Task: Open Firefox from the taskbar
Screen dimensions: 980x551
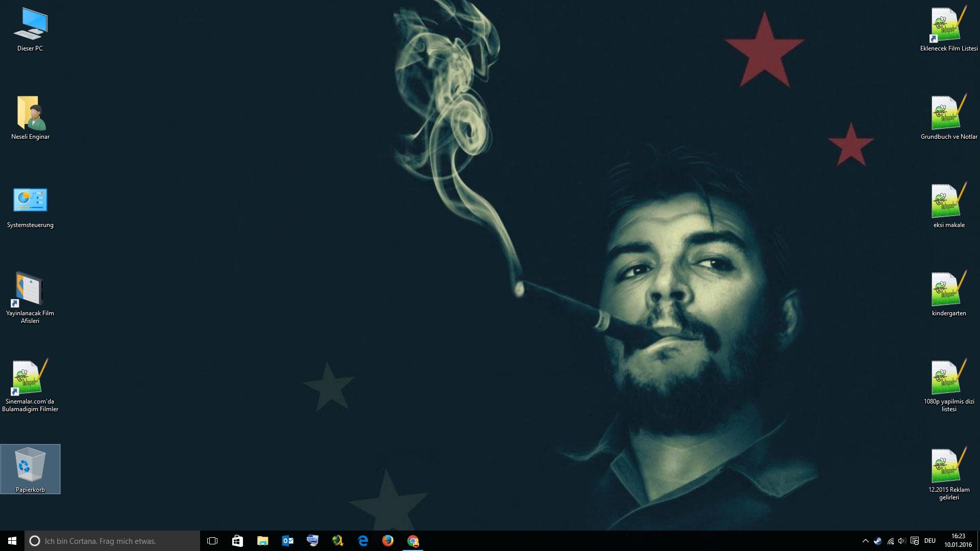Action: point(388,541)
